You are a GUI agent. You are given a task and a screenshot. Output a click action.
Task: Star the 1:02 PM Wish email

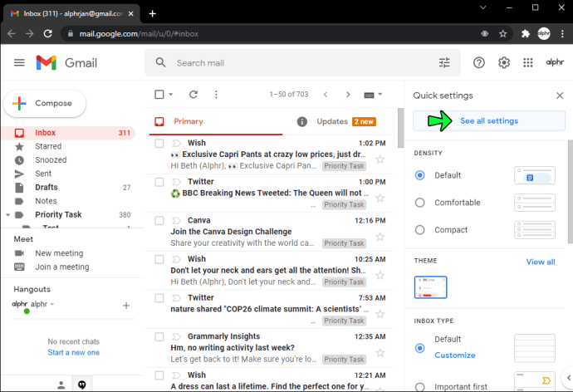(380, 159)
